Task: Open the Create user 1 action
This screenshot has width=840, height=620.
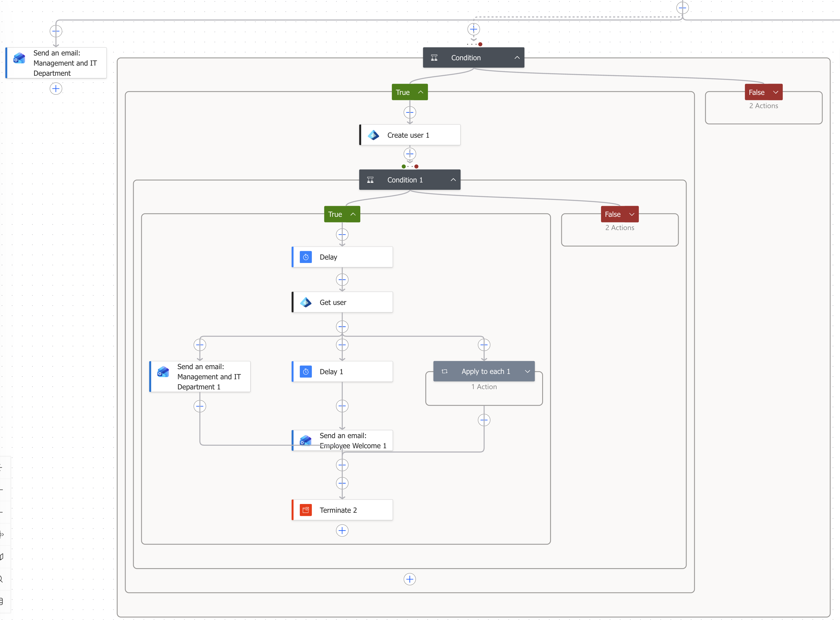Action: 410,135
